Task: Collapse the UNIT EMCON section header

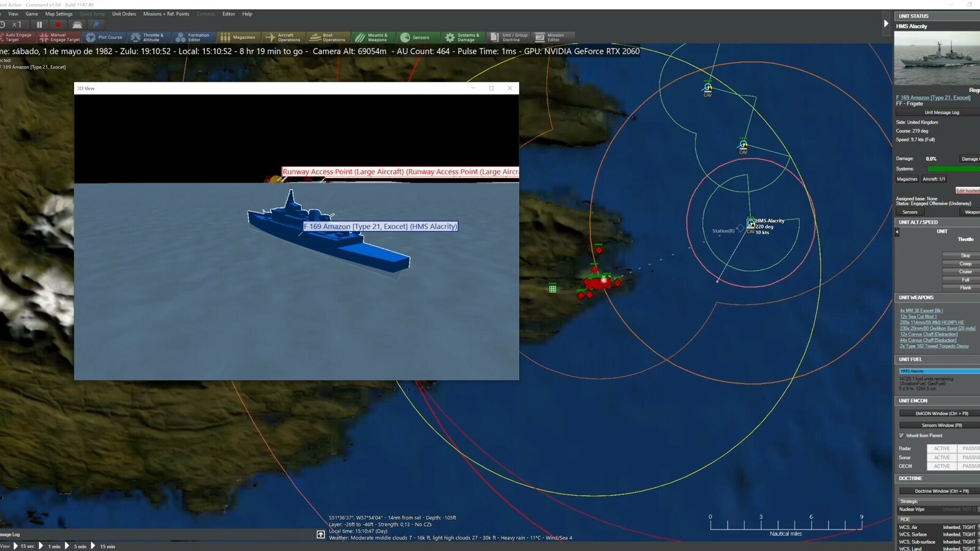Action: (937, 400)
